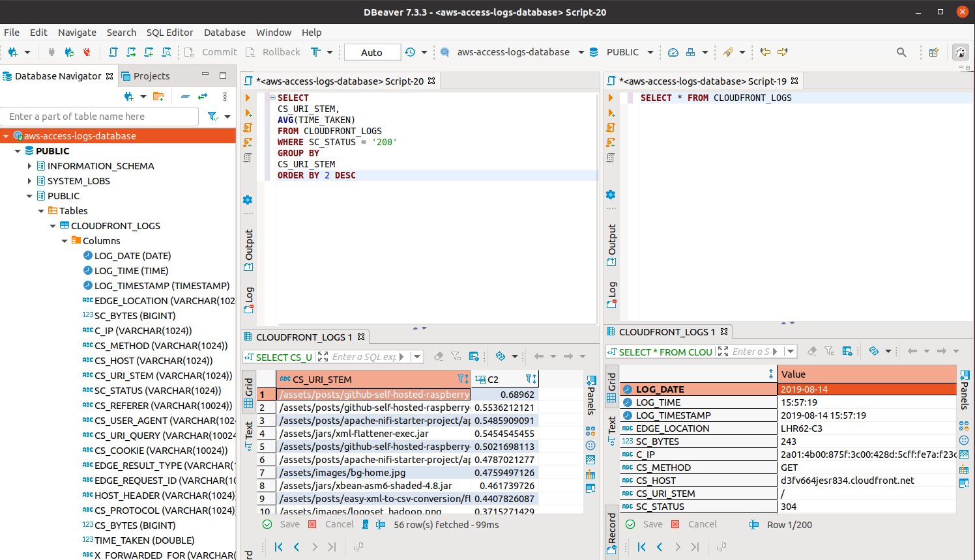Switch Script-20 results to Text view
This screenshot has width=975, height=560.
coord(248,436)
